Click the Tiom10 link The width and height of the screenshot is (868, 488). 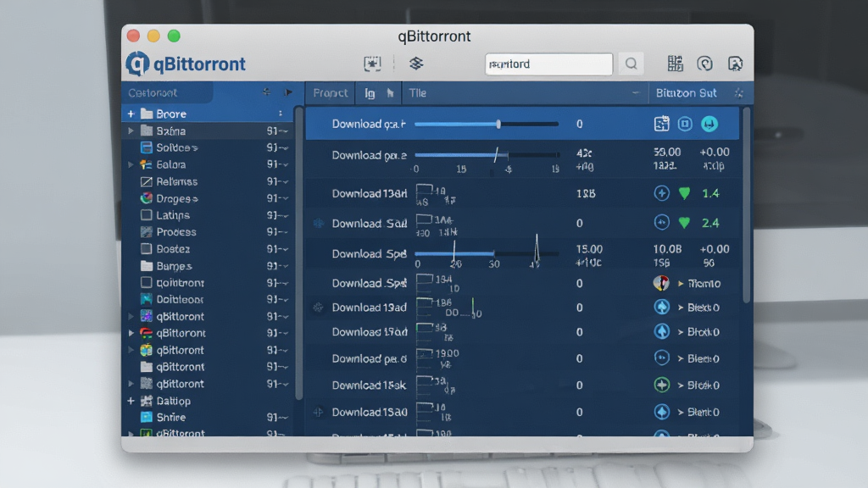point(704,283)
